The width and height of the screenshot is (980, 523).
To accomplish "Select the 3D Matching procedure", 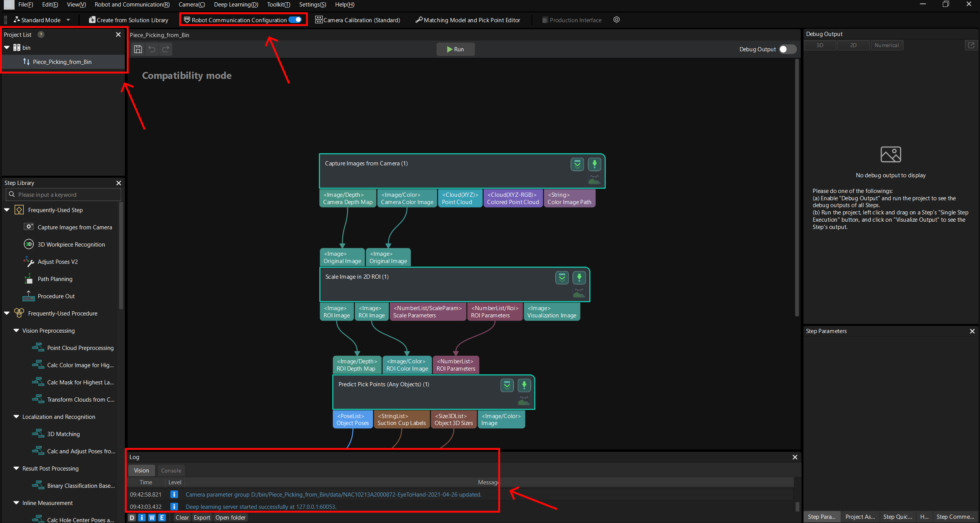I will coord(57,434).
